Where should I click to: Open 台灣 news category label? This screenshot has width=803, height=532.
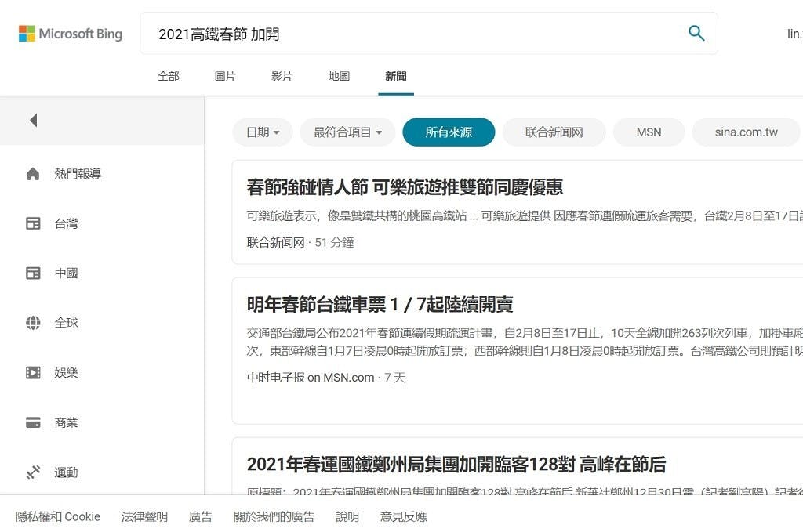(67, 223)
